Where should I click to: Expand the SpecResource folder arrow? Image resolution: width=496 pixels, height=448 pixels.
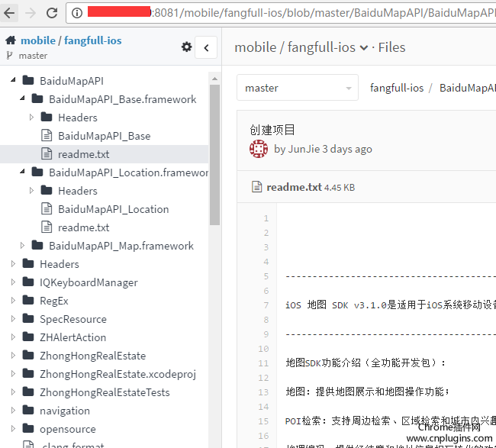(x=13, y=319)
